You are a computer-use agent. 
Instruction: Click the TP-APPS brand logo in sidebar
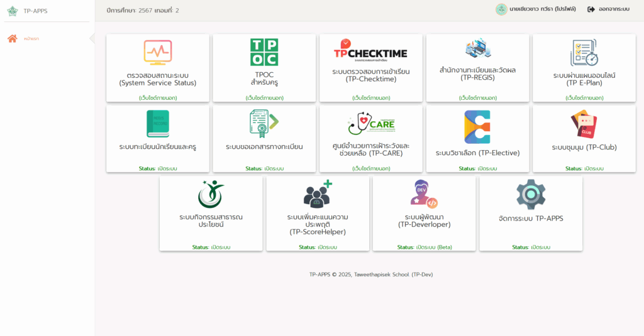13,11
